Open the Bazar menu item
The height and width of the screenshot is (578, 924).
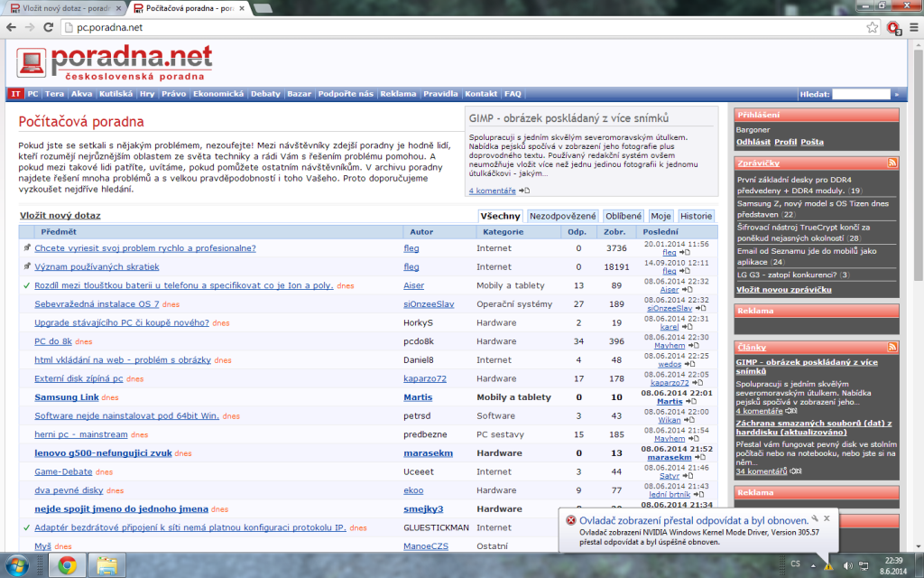coord(299,94)
